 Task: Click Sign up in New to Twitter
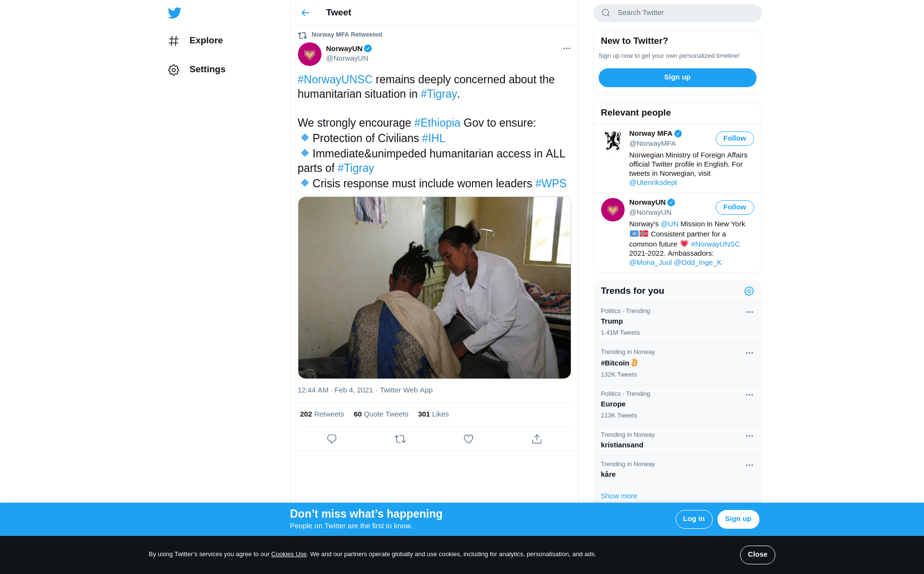[677, 78]
